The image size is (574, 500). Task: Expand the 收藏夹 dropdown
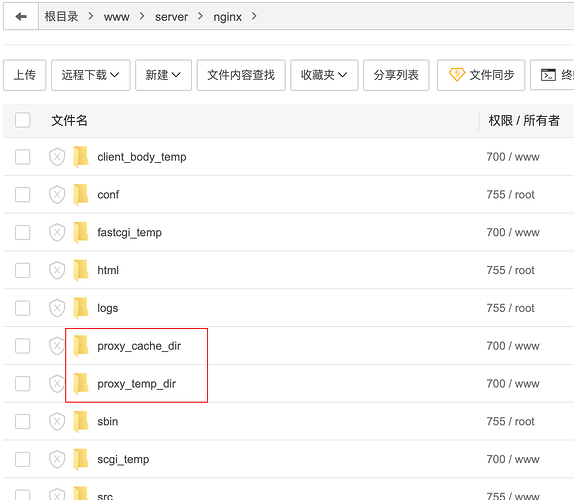point(324,75)
